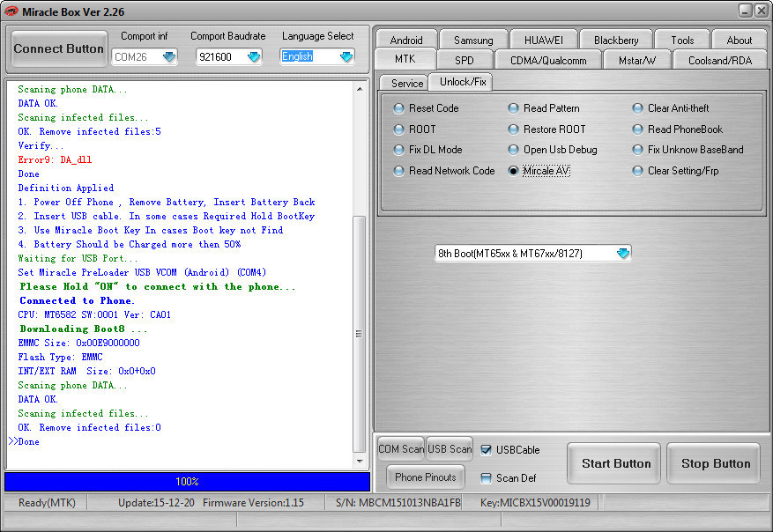Click the COM Scan button
Screen dimensions: 773x532
coord(401,448)
